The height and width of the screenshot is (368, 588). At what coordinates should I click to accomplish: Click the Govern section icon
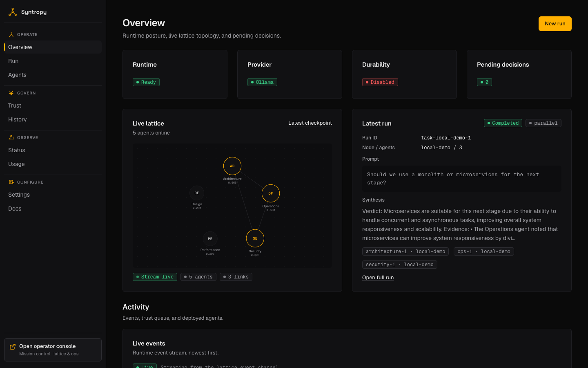[11, 93]
